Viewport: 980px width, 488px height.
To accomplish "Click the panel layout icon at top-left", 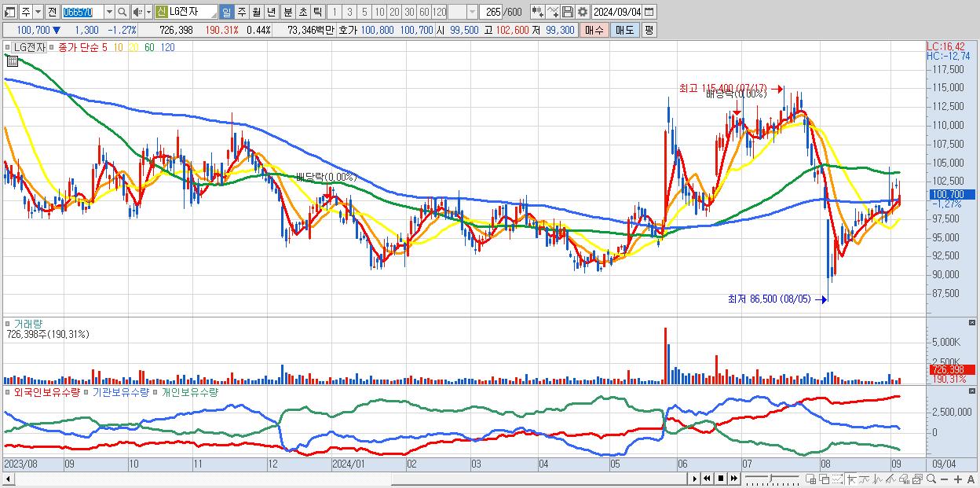I will coord(9,12).
